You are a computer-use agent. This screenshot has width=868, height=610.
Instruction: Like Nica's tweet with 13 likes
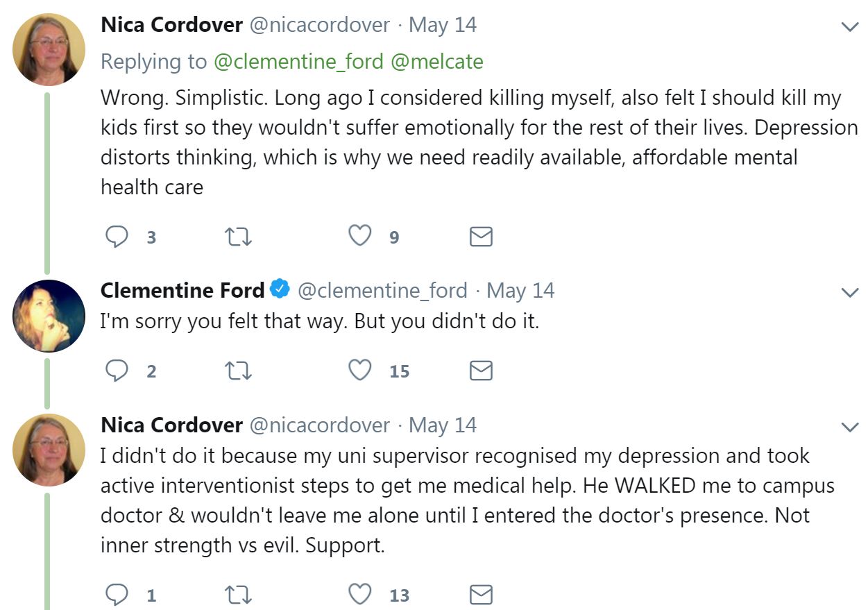[359, 594]
